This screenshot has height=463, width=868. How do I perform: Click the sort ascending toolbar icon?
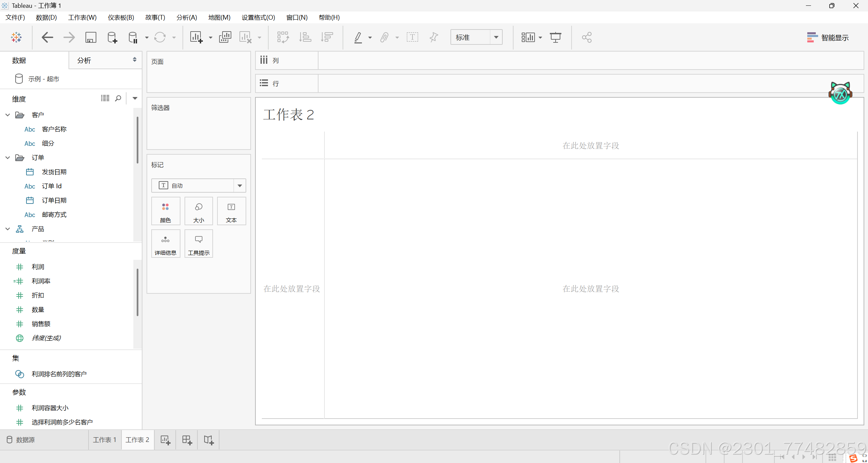pyautogui.click(x=305, y=37)
